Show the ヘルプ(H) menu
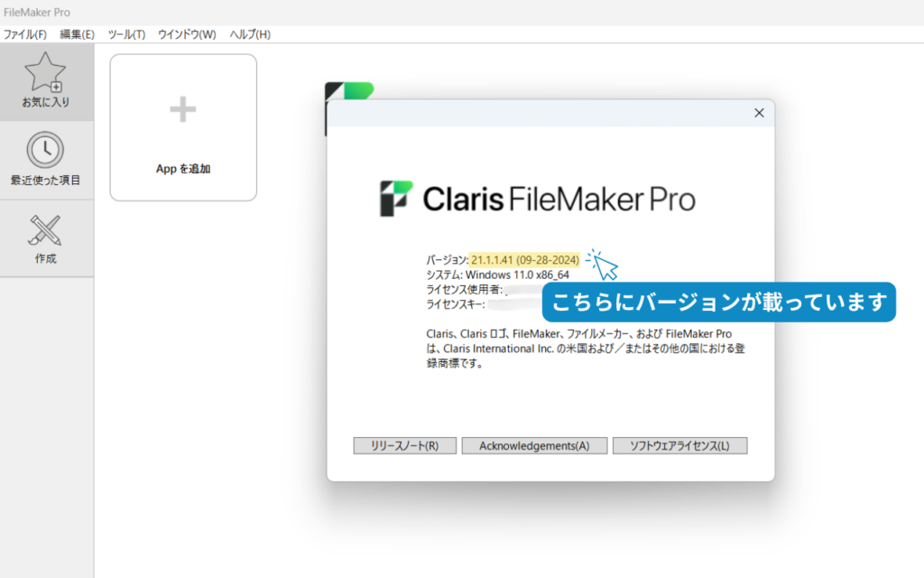Viewport: 924px width, 578px height. (x=250, y=34)
